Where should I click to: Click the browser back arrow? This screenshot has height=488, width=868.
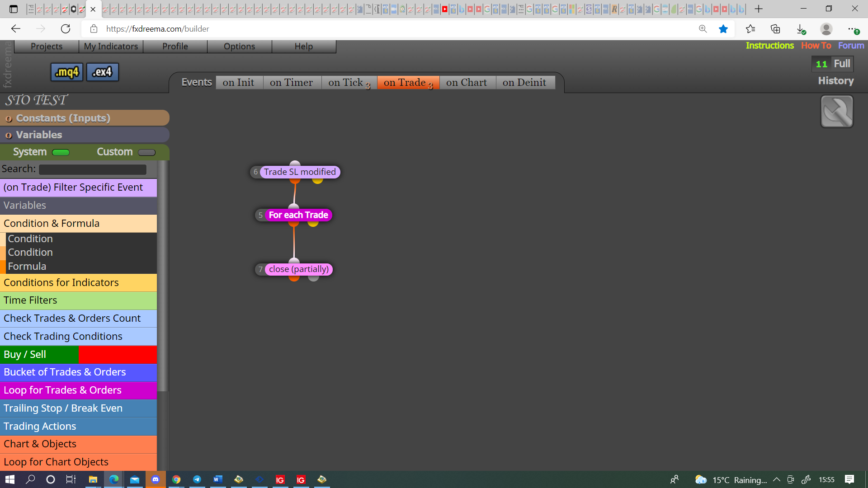tap(16, 29)
